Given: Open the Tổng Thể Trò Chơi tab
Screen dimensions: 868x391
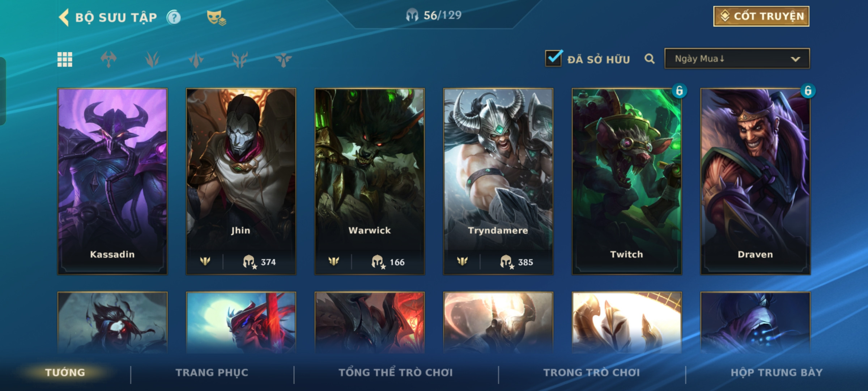Looking at the screenshot, I should (x=396, y=373).
